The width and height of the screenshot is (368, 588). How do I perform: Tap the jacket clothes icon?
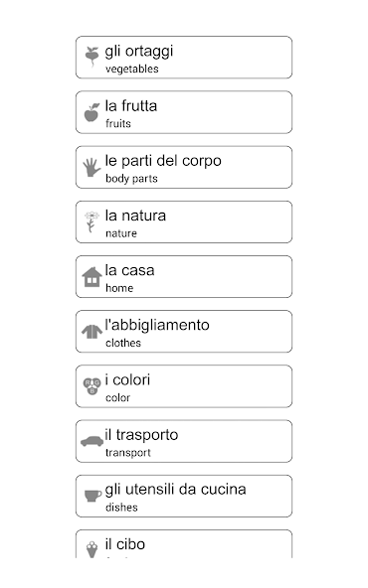(92, 332)
